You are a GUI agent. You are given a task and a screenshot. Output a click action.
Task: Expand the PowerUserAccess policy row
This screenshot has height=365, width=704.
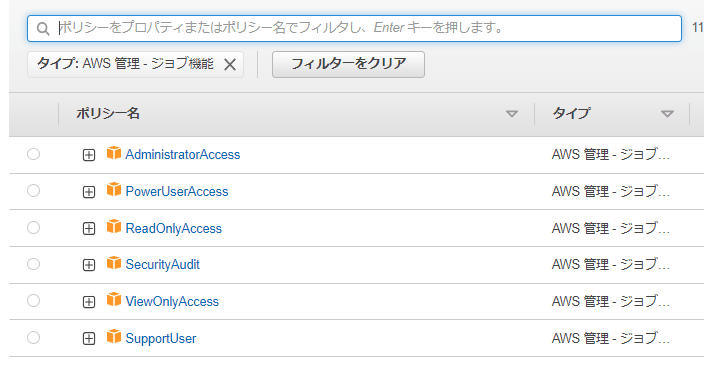(x=89, y=192)
